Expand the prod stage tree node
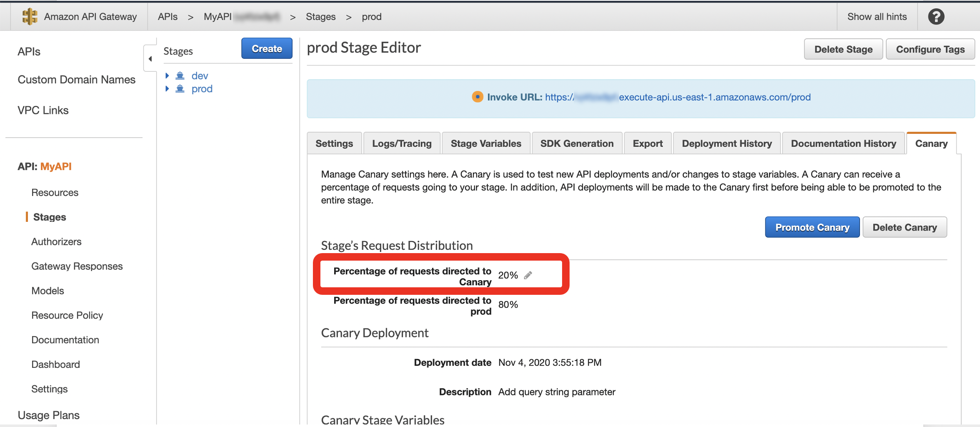 pos(167,89)
